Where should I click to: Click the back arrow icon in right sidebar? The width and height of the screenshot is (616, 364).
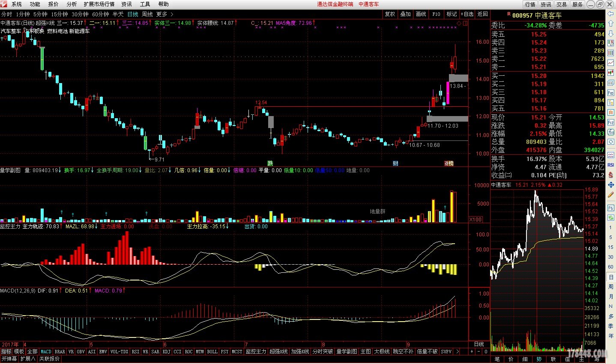coord(611,14)
